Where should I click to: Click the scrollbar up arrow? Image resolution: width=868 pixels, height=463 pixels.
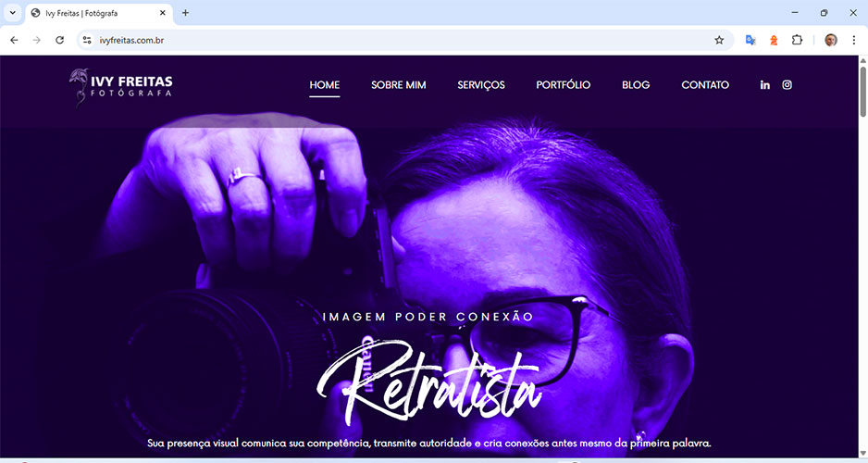(862, 60)
